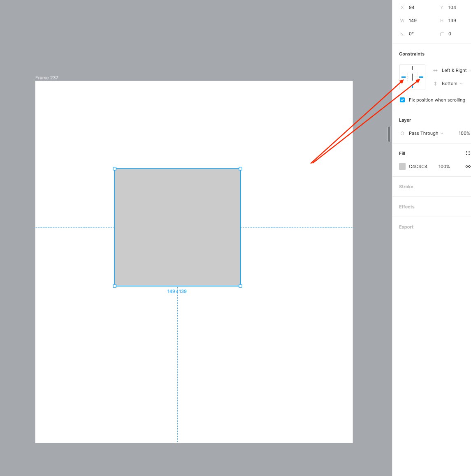
Task: Expand the Stroke section
Action: point(406,187)
